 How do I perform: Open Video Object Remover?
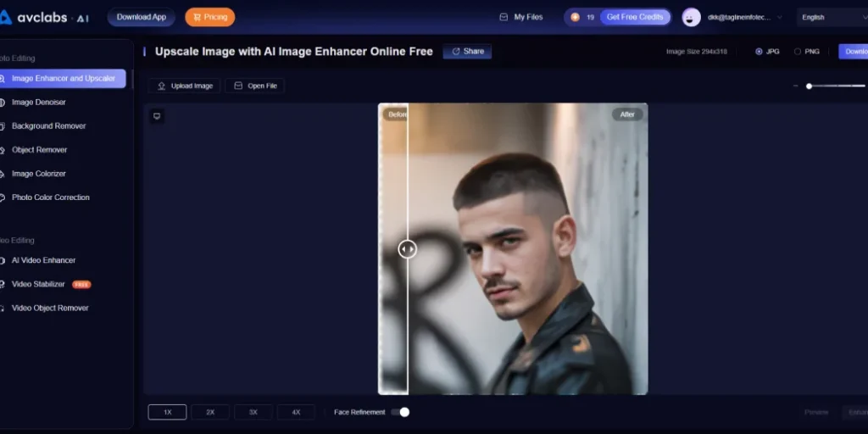(x=50, y=309)
